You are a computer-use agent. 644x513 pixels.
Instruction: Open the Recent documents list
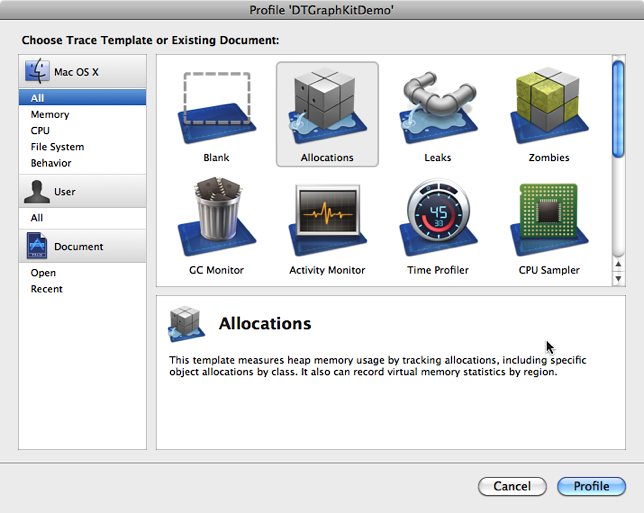[46, 289]
